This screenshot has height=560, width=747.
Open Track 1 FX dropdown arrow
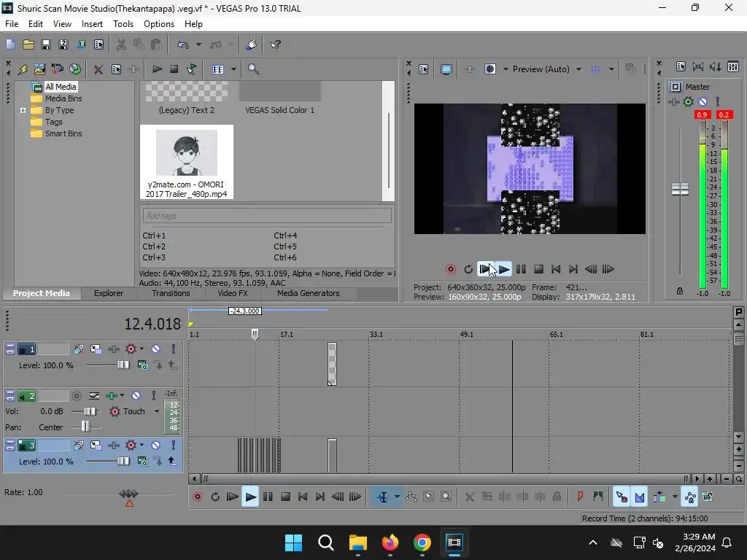click(x=142, y=349)
